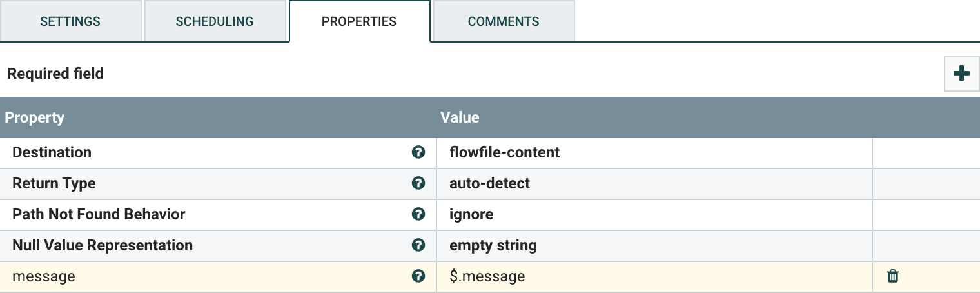Delete the message property with trash icon
This screenshot has height=293, width=980.
[893, 277]
